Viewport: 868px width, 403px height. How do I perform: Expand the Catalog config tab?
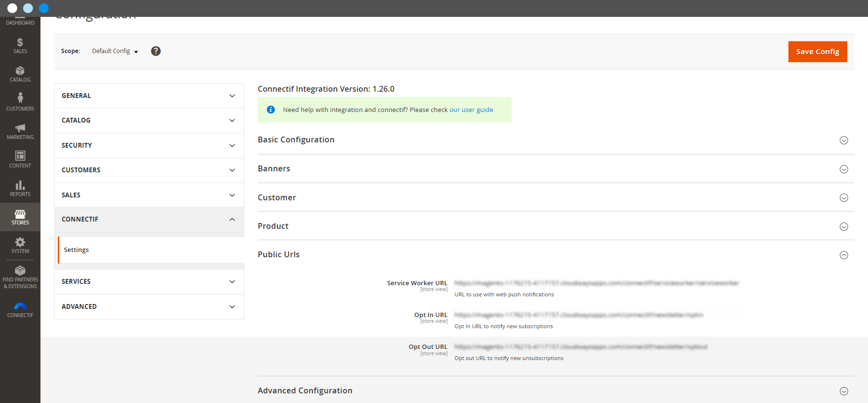coord(149,120)
